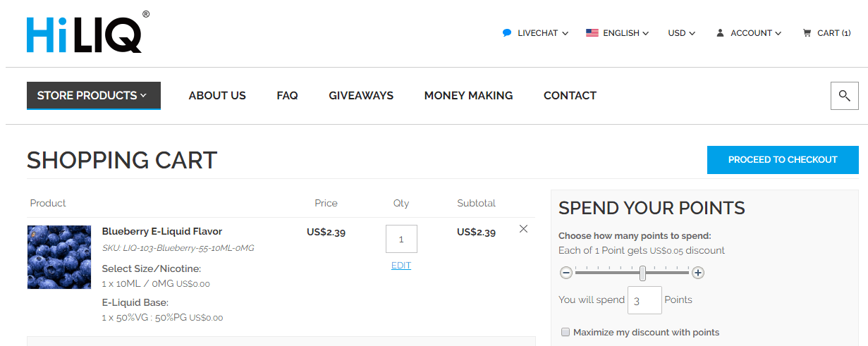The width and height of the screenshot is (868, 346).
Task: Click the US$2.39 subtotal value
Action: pos(476,232)
